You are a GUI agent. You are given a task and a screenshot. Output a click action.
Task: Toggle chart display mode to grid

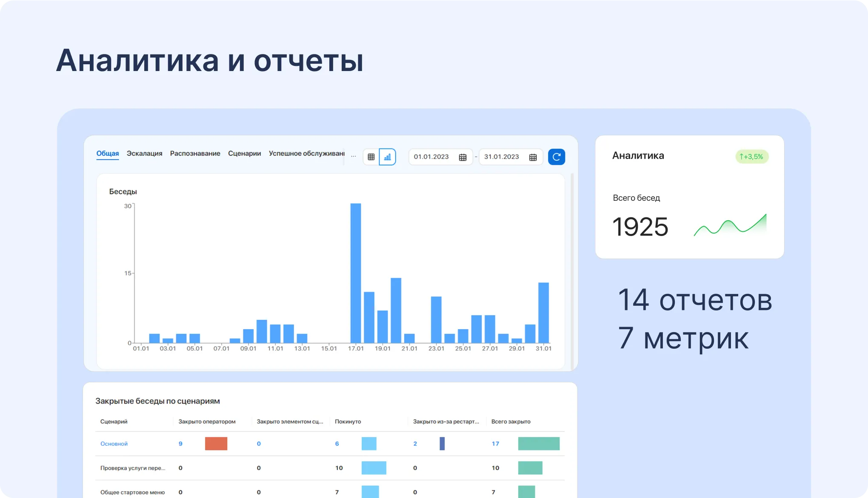[371, 157]
